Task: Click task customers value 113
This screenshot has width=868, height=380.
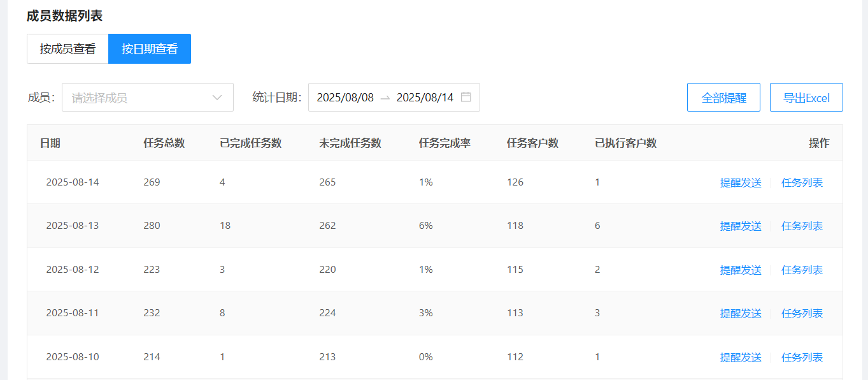Action: click(515, 313)
